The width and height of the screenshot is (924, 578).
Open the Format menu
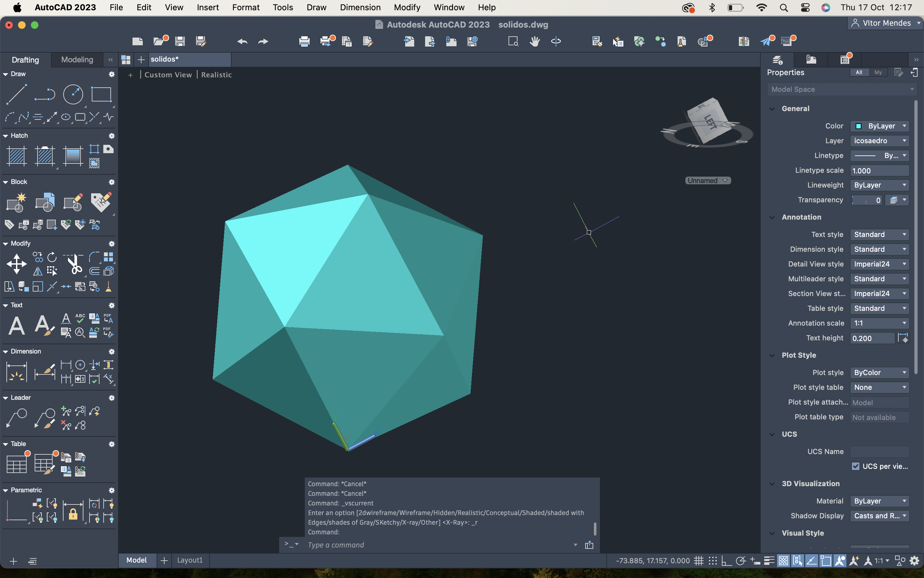(x=245, y=7)
